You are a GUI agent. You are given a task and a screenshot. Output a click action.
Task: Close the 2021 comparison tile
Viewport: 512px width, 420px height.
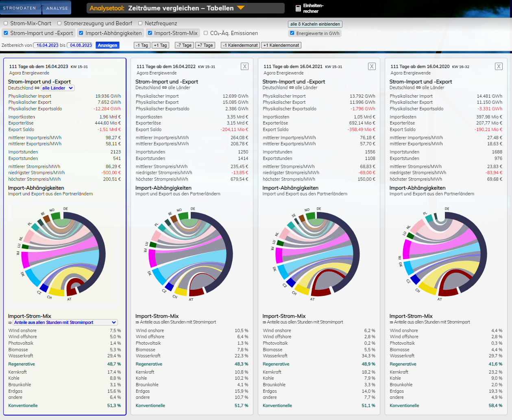pos(372,66)
